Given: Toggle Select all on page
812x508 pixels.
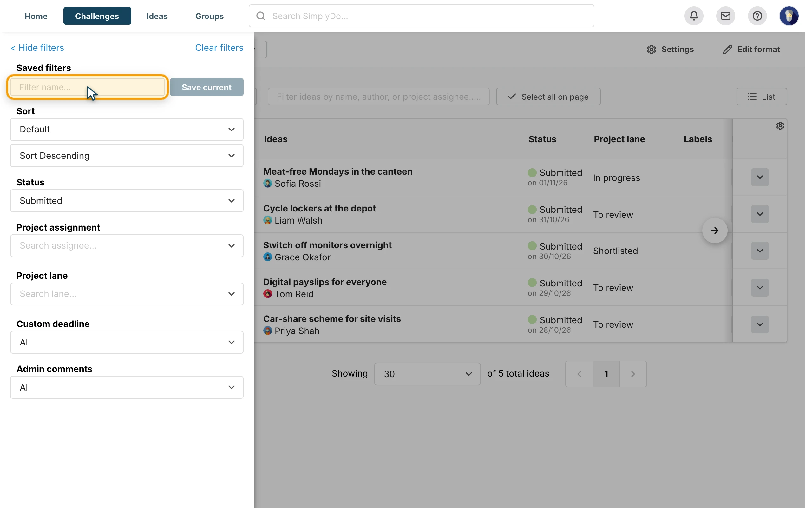Looking at the screenshot, I should [548, 97].
